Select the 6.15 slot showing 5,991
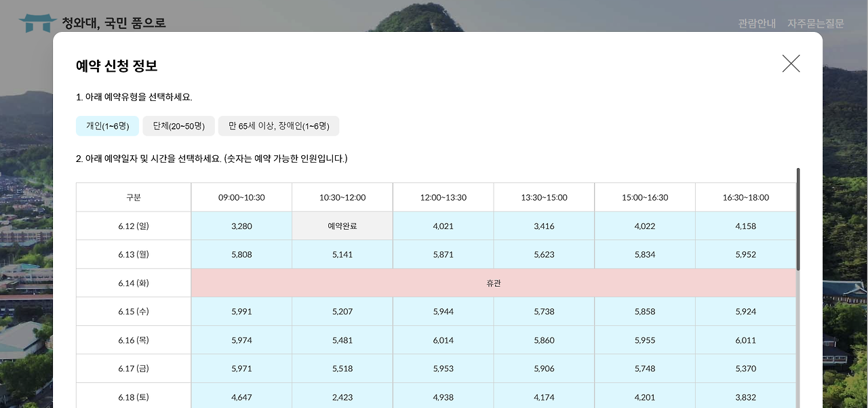Image resolution: width=868 pixels, height=408 pixels. point(241,312)
